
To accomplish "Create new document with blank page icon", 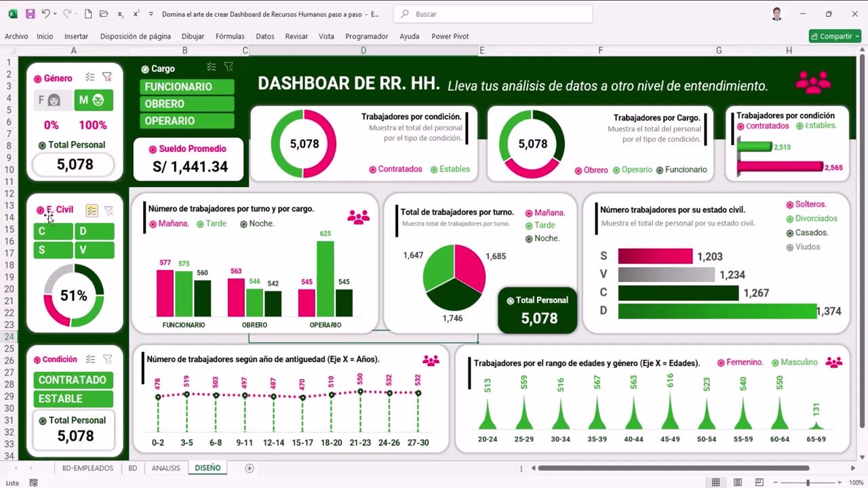I will 88,14.
